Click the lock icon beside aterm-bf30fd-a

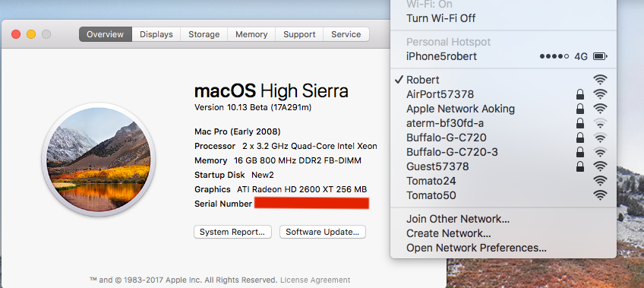tap(580, 123)
